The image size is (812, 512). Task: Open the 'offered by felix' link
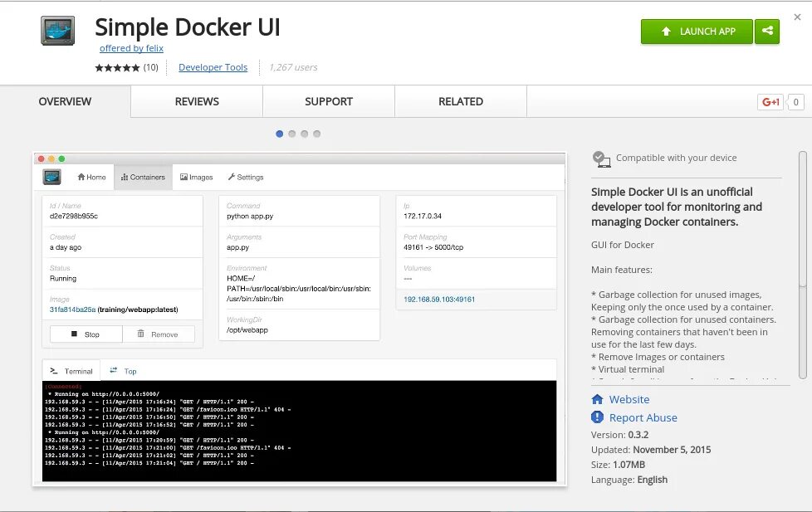coord(131,48)
